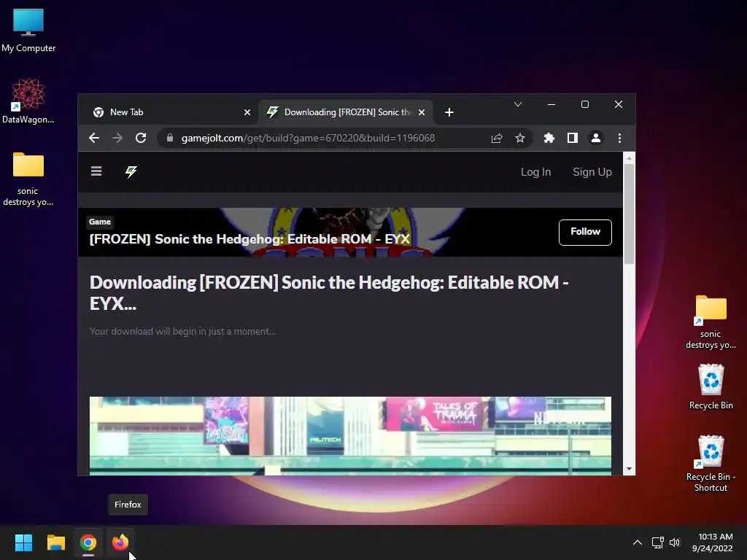Select the Downloading [FROZEN] Sonic tab
The image size is (747, 560).
[x=345, y=112]
